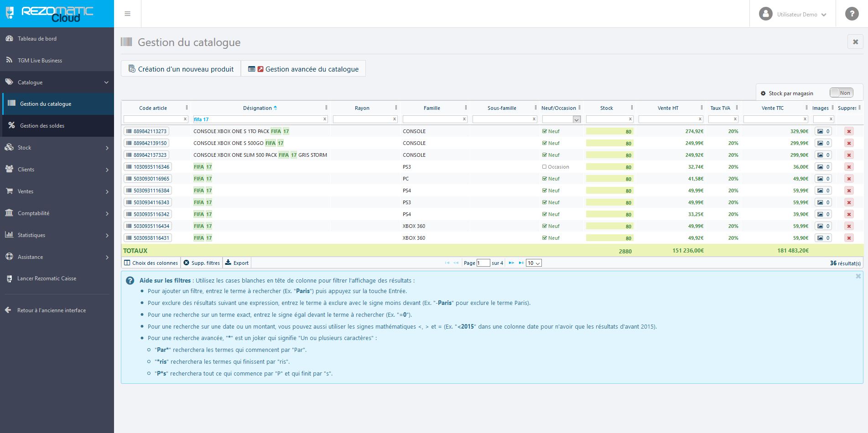Select Gestion du catalogue menu item
Image resolution: width=868 pixels, height=433 pixels.
click(x=58, y=104)
